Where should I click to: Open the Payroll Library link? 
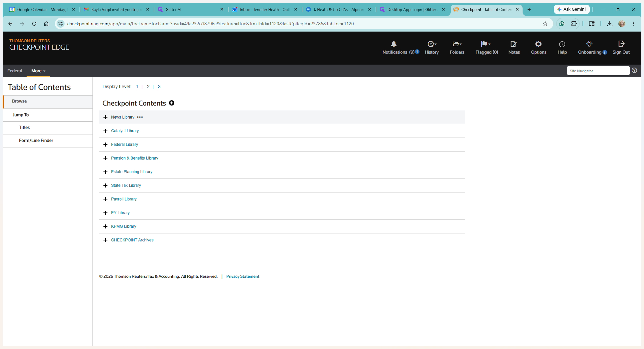coord(124,199)
